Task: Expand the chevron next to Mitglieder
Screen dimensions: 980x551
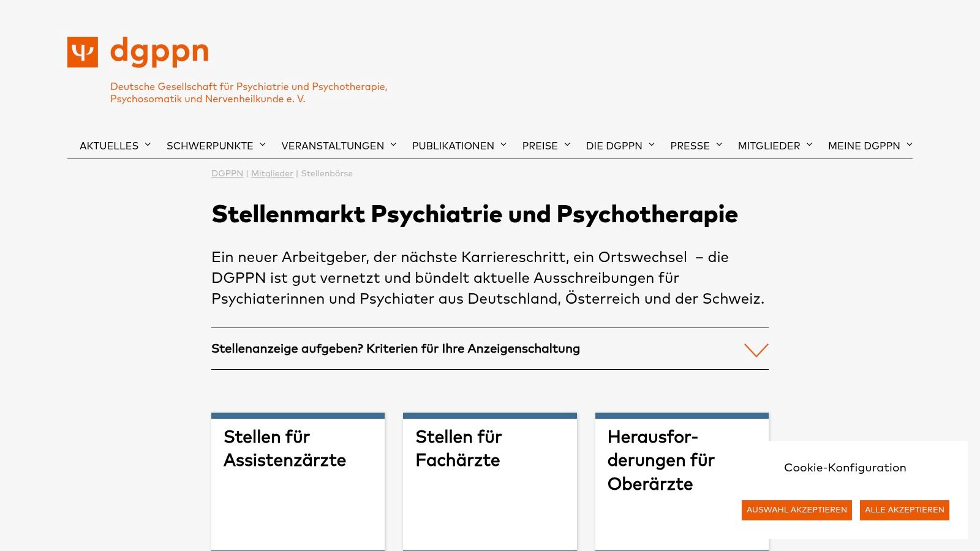Action: point(809,145)
